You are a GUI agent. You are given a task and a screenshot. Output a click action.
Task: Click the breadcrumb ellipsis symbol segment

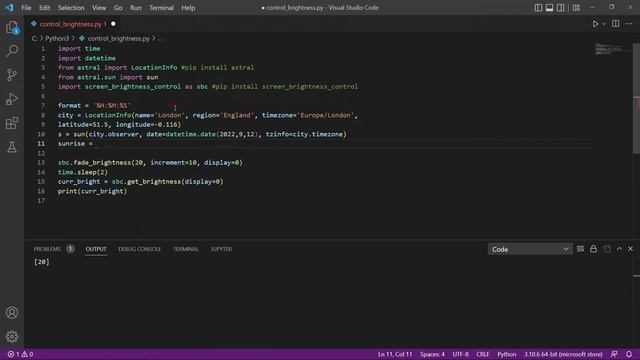160,38
